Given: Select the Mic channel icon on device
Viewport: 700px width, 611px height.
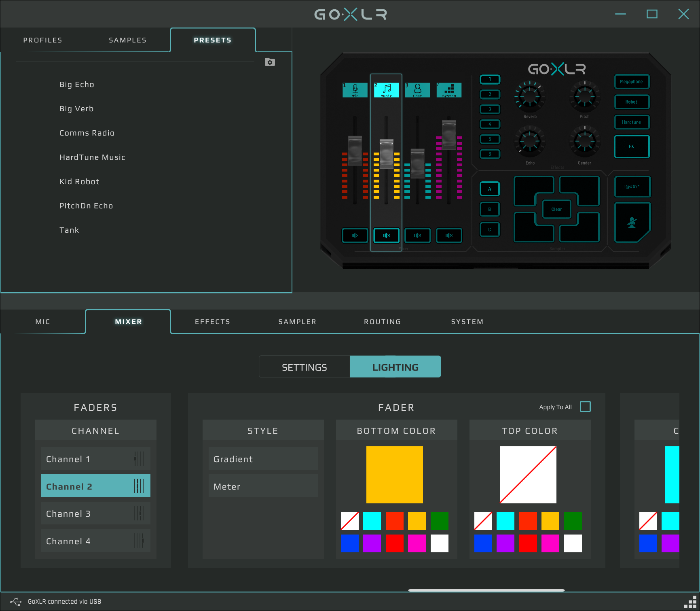Looking at the screenshot, I should pos(355,90).
